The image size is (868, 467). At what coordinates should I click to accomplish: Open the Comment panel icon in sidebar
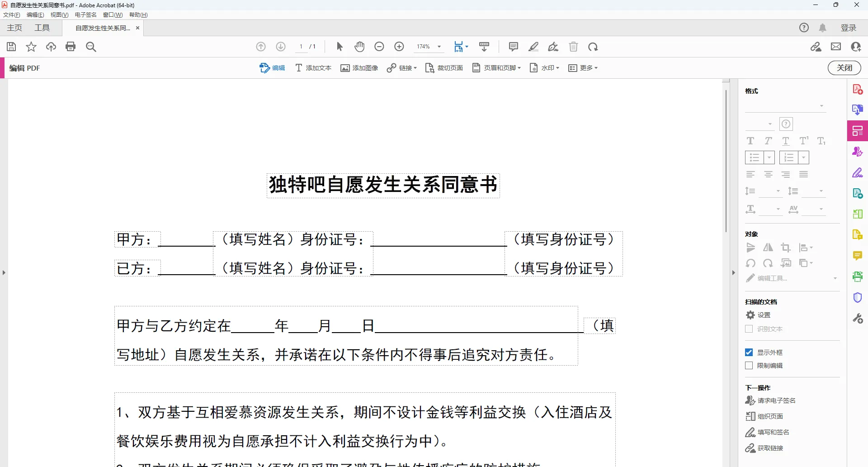click(858, 256)
